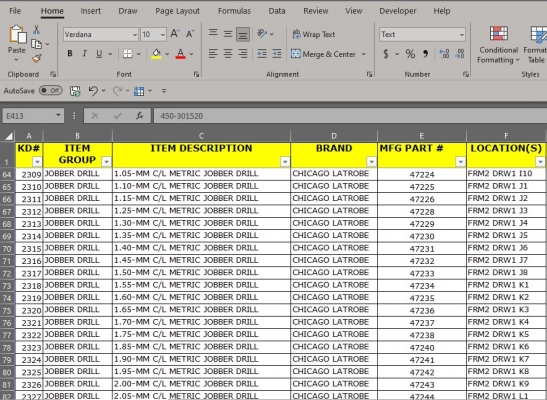
Task: Click the Copy icon
Action: (x=36, y=44)
